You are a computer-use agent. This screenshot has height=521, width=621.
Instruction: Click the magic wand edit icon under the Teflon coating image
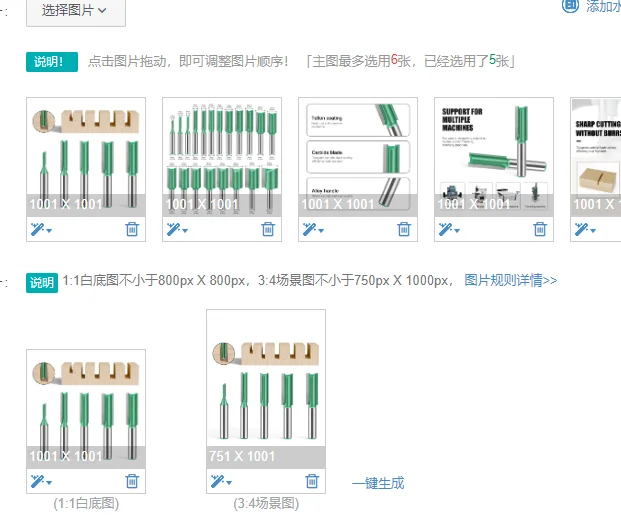[x=309, y=229]
